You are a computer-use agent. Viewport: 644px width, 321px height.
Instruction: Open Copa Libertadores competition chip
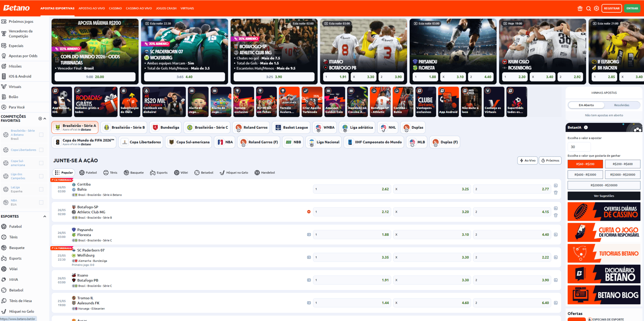(141, 142)
